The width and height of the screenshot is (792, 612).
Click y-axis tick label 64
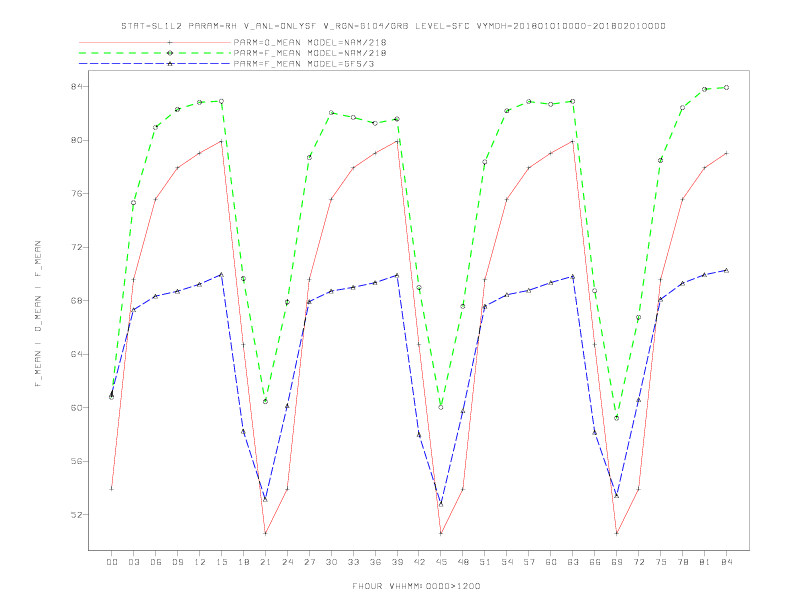pos(76,354)
